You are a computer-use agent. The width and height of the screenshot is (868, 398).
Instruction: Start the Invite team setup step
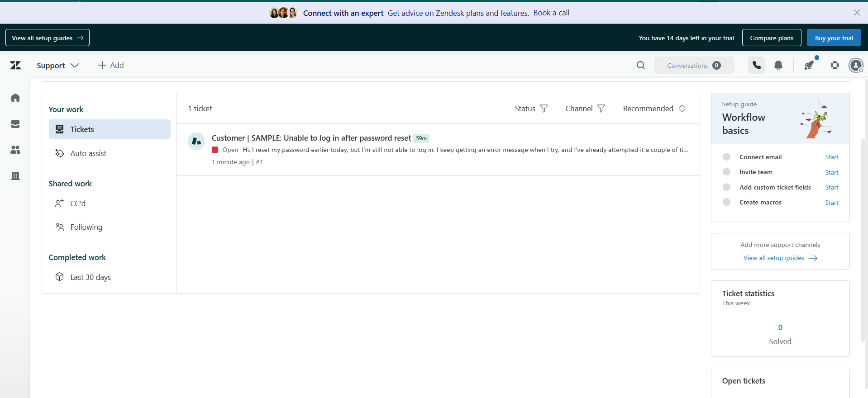pos(832,172)
